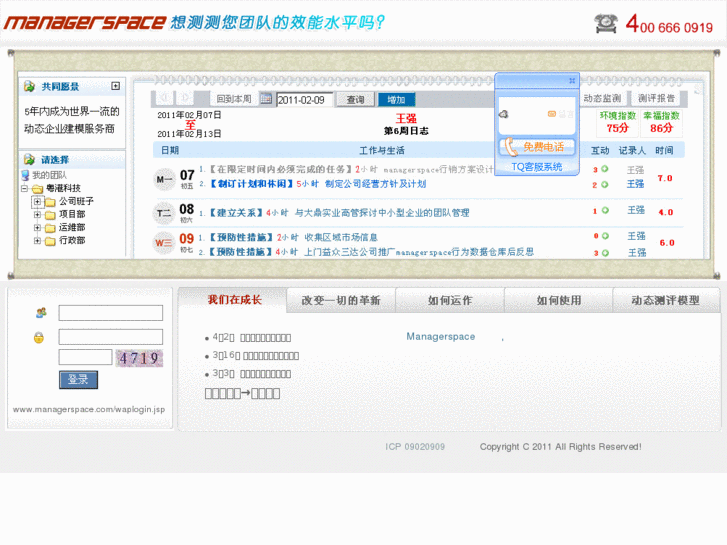Viewport: 727px width, 545px height.
Task: Click the telephone icon beside hotline number
Action: [x=606, y=23]
